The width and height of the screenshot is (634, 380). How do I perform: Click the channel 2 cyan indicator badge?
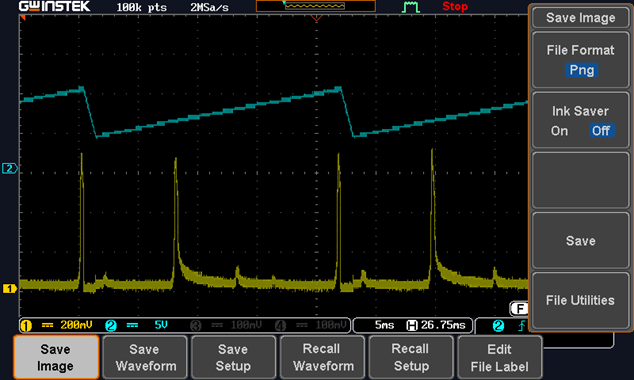tap(111, 325)
